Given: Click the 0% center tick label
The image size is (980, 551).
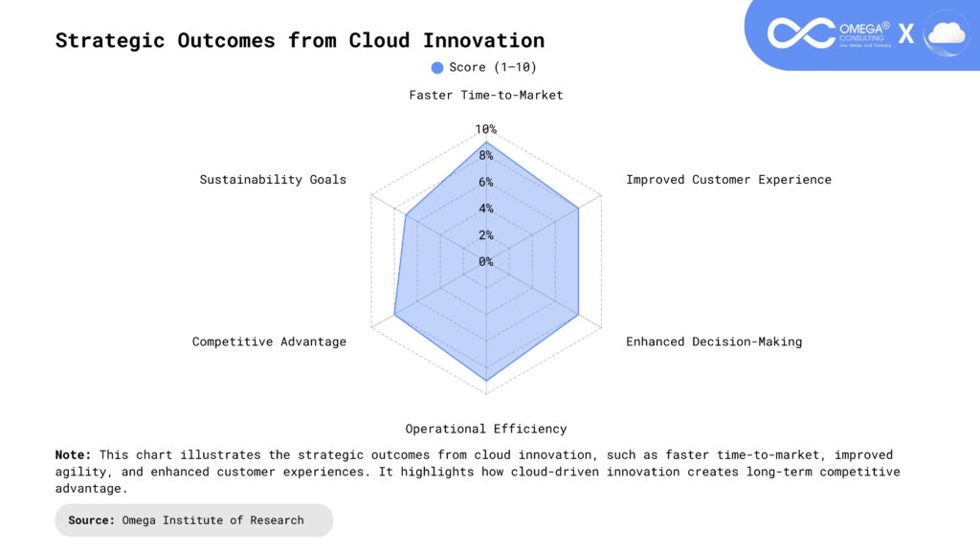Looking at the screenshot, I should [x=486, y=261].
